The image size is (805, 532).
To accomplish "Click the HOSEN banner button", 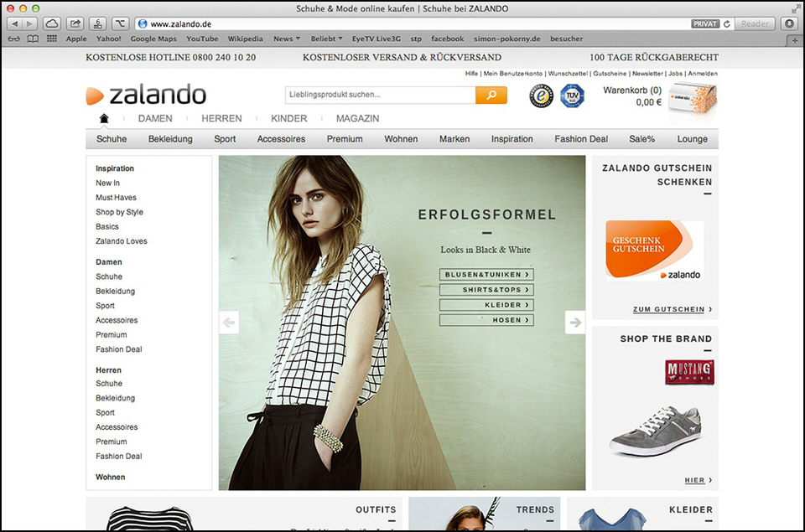I will (x=486, y=320).
